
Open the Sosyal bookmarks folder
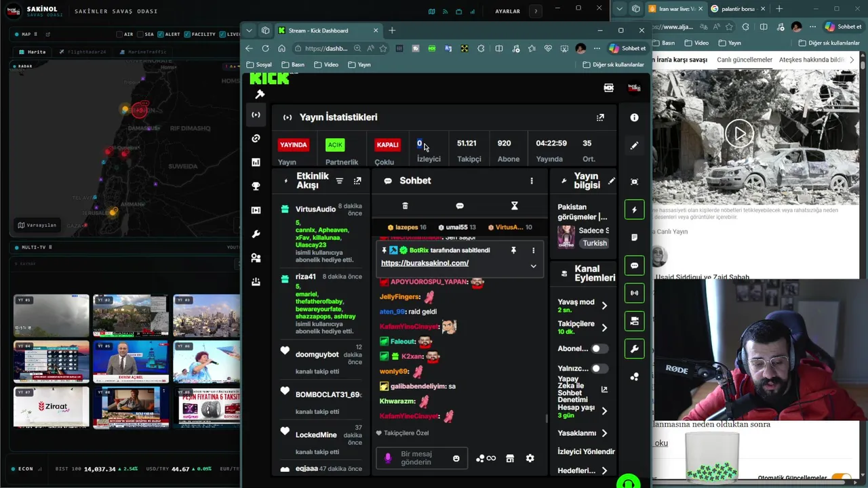tap(259, 64)
